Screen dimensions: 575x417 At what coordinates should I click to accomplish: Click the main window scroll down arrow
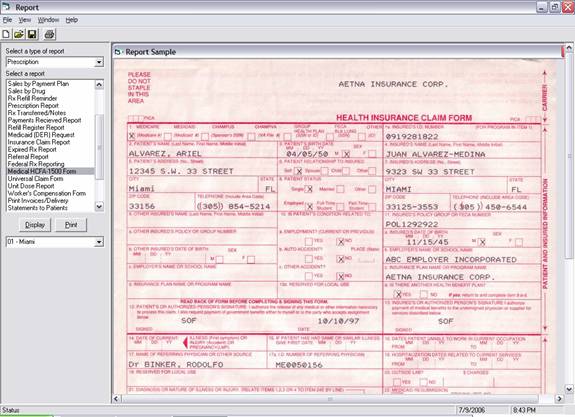tap(569, 389)
